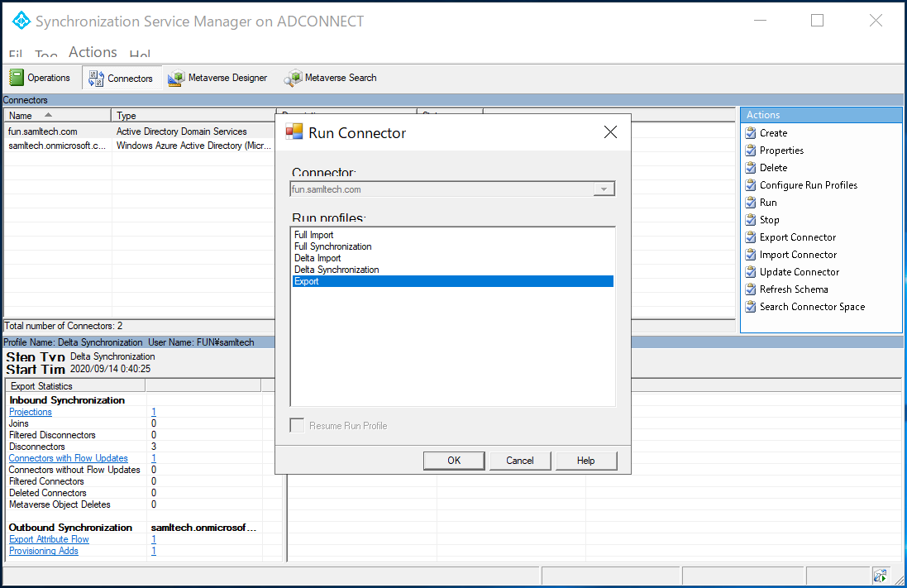Open the Connectors with Flow Updates link
The width and height of the screenshot is (907, 588).
[x=69, y=458]
